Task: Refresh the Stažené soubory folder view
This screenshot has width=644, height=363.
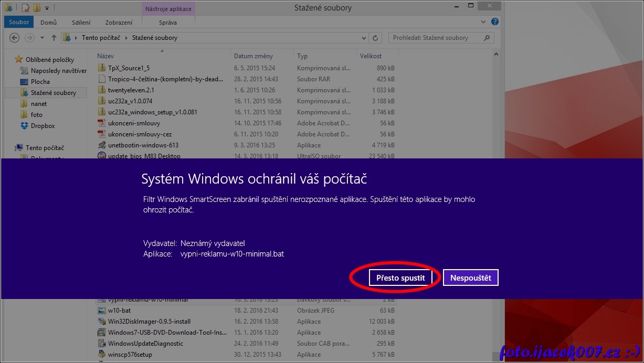Action: (x=375, y=38)
